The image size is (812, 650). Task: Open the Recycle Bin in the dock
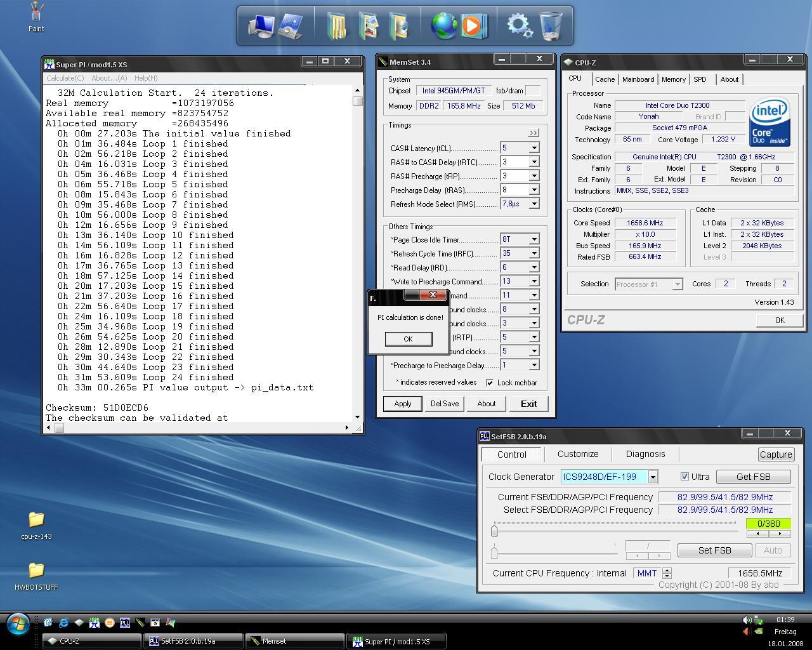click(551, 26)
